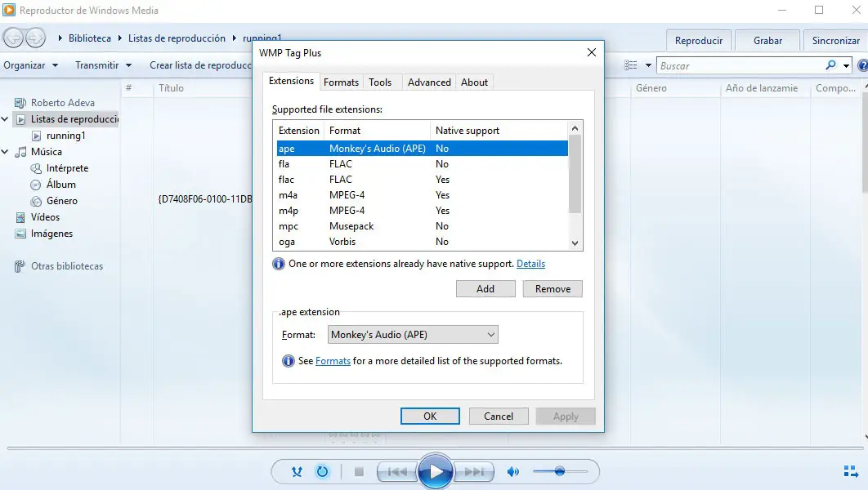Skip to next track
Viewport: 868px width, 490px height.
[x=474, y=472]
